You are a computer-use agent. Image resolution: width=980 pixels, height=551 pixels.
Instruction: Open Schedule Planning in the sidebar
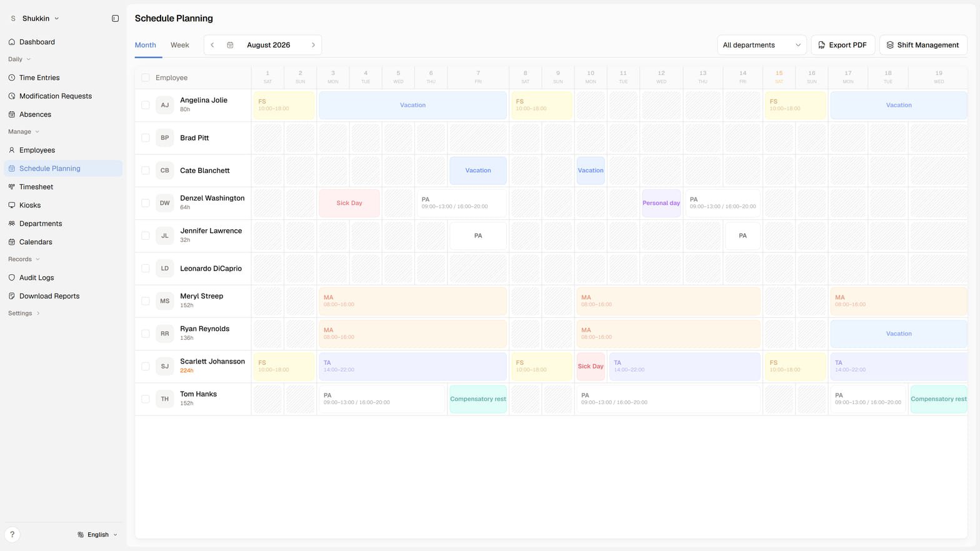pos(63,169)
